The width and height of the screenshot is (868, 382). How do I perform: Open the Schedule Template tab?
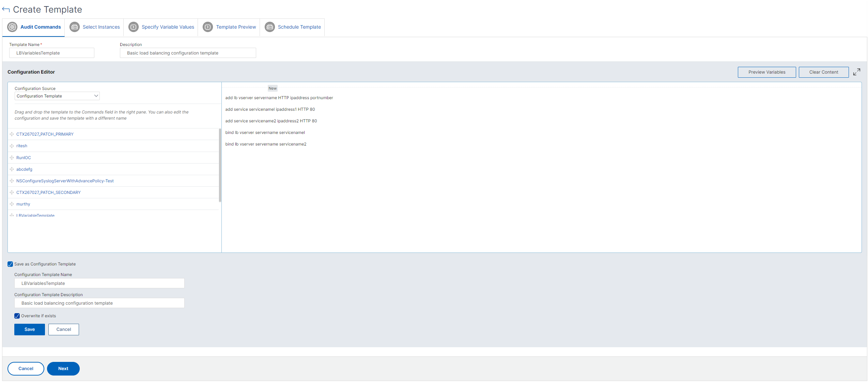click(x=293, y=27)
